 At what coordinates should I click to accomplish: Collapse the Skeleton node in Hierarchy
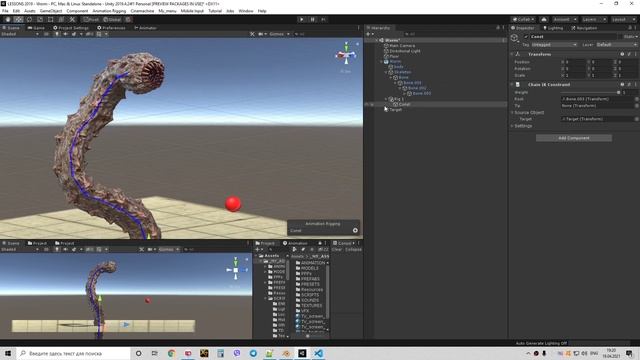pyautogui.click(x=386, y=72)
